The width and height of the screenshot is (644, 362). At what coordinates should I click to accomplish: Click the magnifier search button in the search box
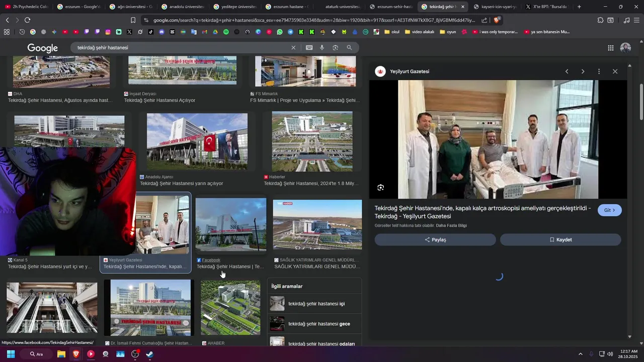pyautogui.click(x=349, y=48)
